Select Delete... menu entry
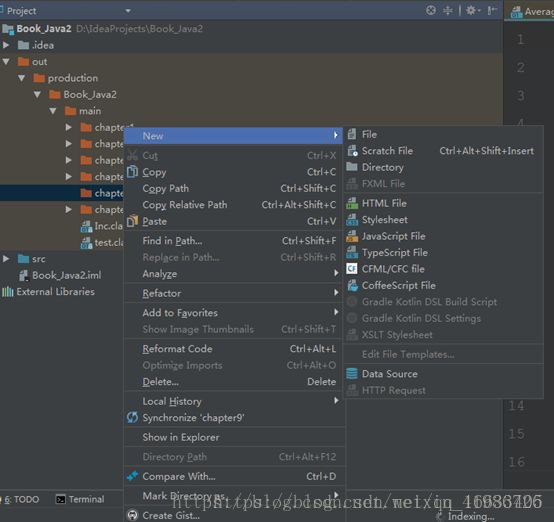 tap(233, 382)
